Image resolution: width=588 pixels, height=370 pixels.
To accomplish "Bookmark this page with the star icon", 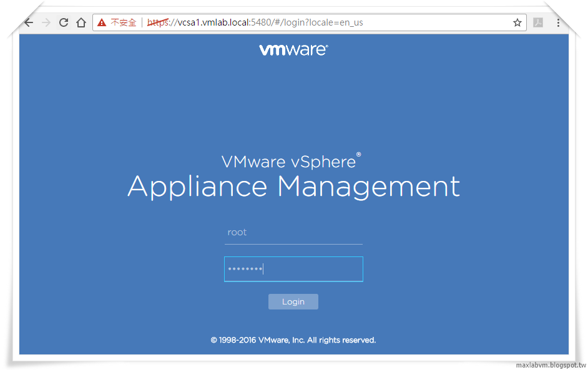I will click(517, 22).
